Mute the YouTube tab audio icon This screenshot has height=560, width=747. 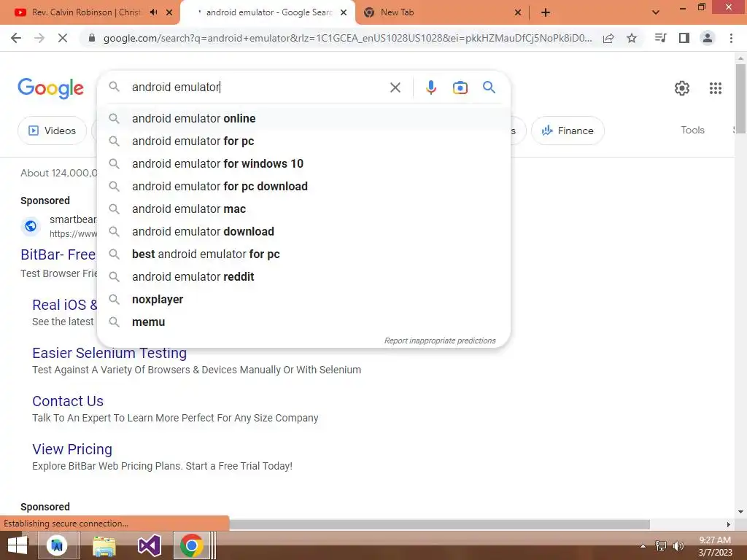(x=153, y=12)
